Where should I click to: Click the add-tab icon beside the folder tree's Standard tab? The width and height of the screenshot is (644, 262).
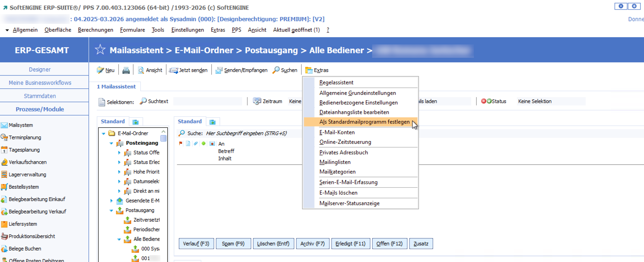click(135, 122)
